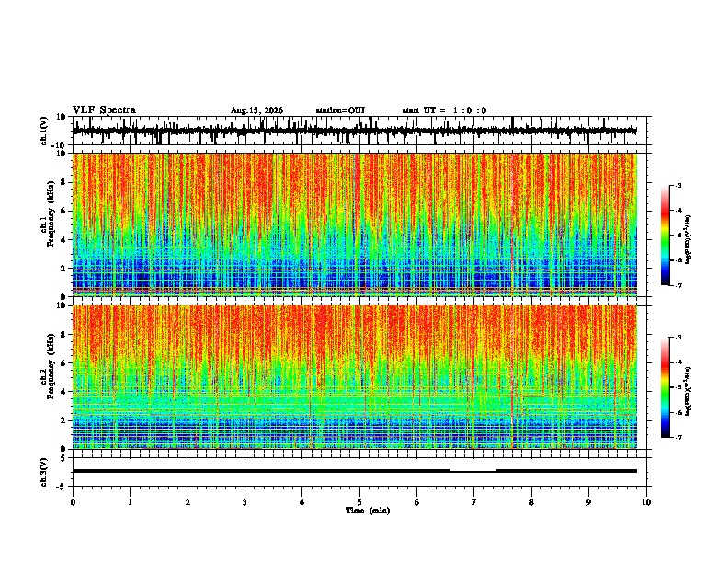Click the "8" tick label on time axis
The width and height of the screenshot is (728, 563).
point(531,502)
